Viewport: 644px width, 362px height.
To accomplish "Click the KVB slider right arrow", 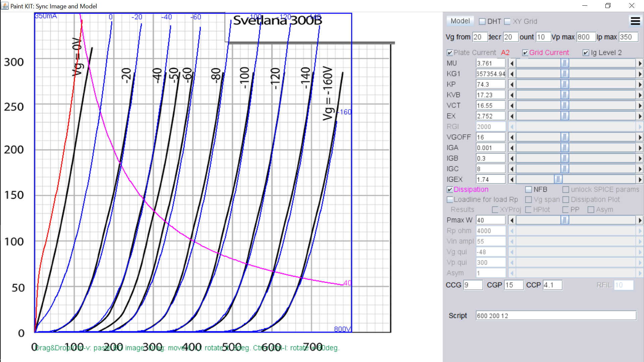I will pos(640,95).
